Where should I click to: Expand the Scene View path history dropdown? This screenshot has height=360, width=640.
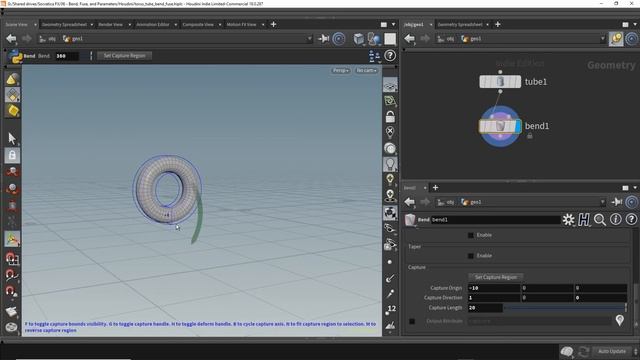[x=310, y=39]
